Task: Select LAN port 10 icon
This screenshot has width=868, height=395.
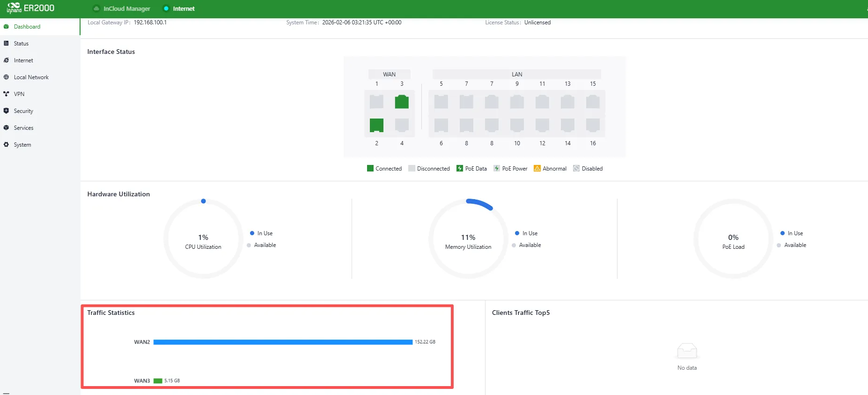Action: point(517,125)
